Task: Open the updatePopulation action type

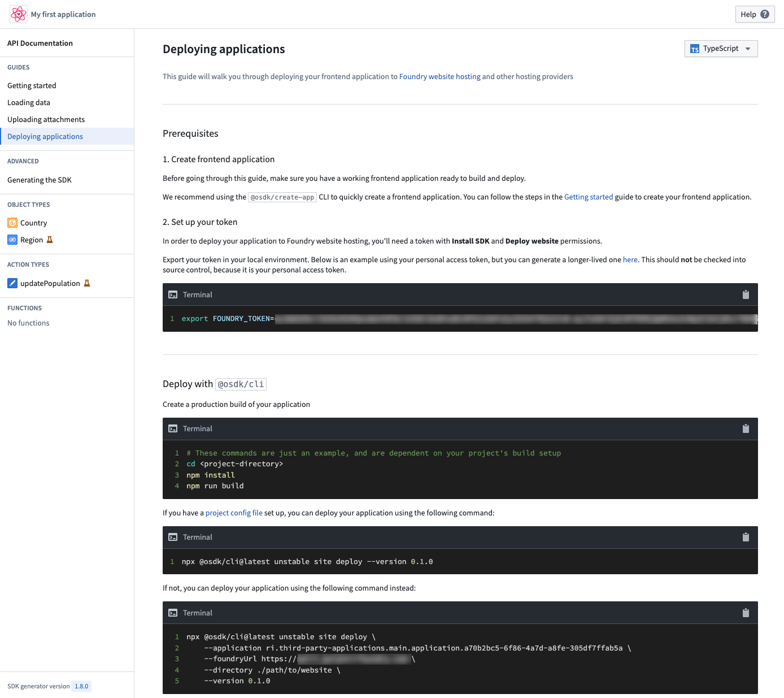Action: point(67,283)
